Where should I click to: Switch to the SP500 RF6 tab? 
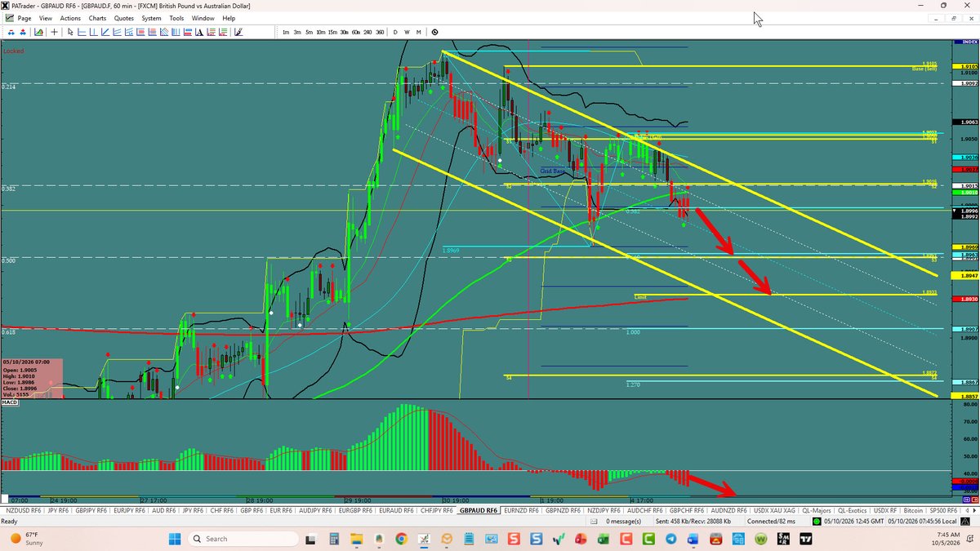tap(945, 510)
